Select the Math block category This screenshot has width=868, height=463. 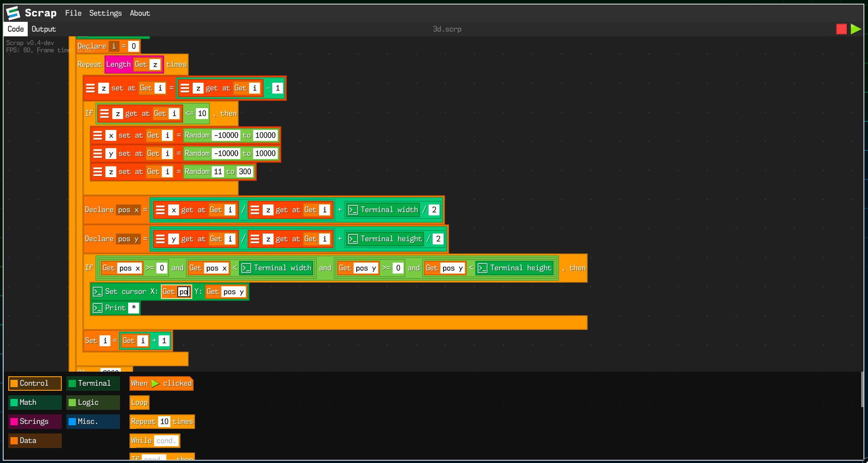tap(35, 402)
